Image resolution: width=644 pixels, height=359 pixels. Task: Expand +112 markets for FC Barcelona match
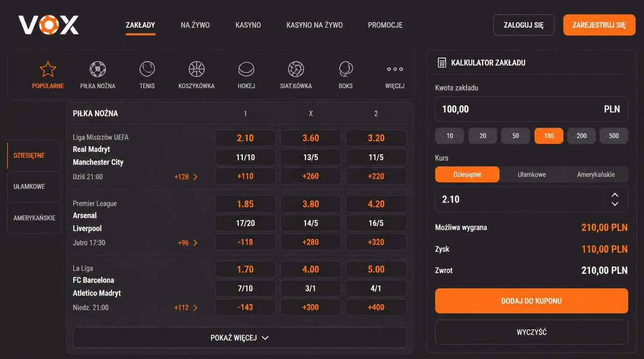pos(186,308)
